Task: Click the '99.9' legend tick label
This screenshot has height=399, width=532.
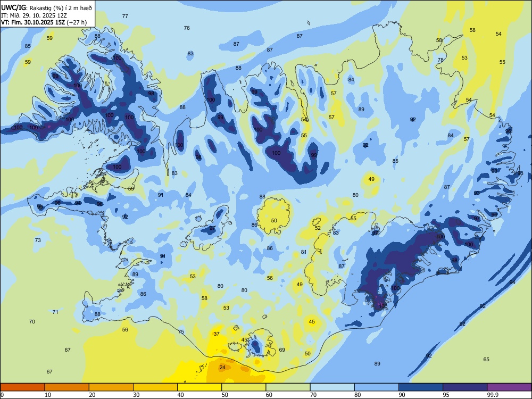Action: (492, 395)
